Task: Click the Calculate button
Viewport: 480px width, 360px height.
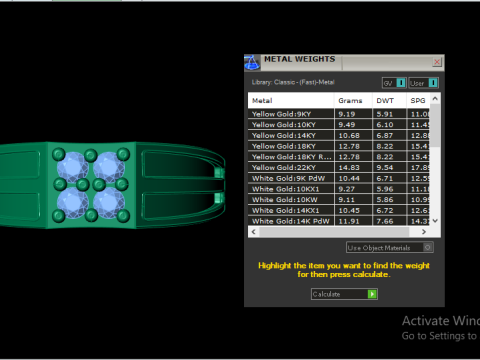Action: 344,294
